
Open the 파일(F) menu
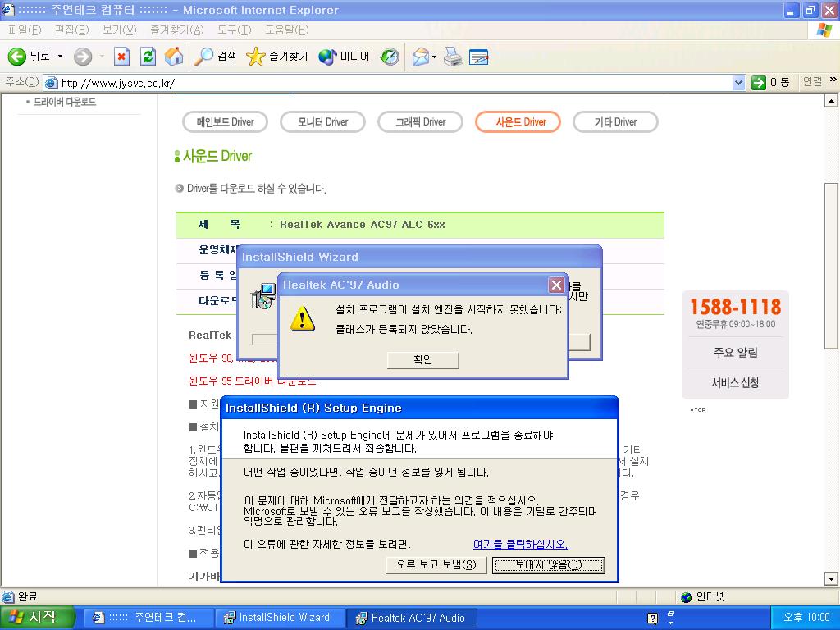(x=25, y=30)
